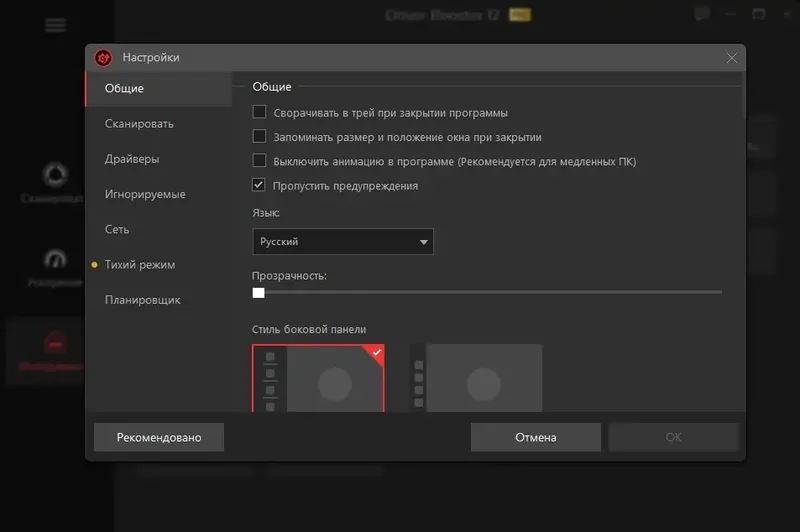Click the Рекомендовано button
Screen dimensions: 800x532
pos(159,437)
